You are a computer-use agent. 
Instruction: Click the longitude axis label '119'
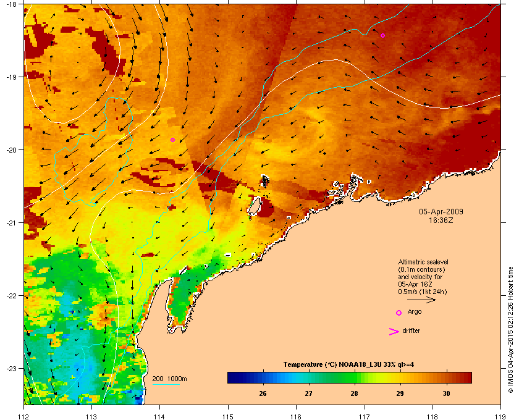click(x=500, y=416)
